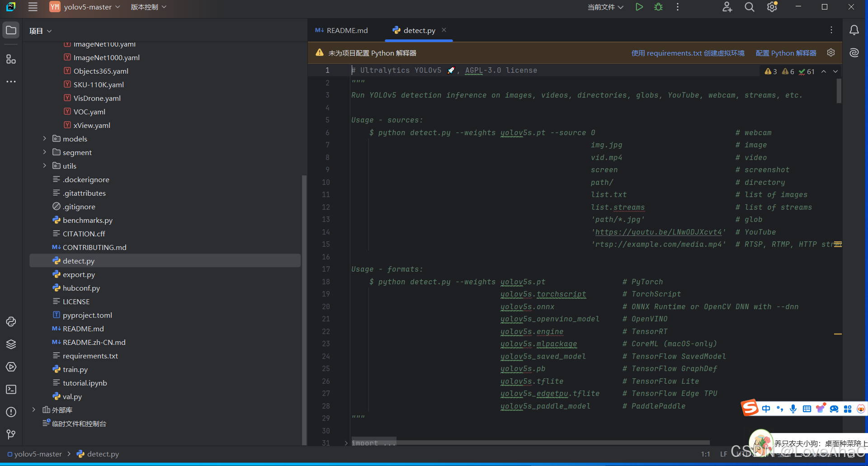Toggle Sogou punctuation mode icon
The image size is (868, 466).
(780, 409)
